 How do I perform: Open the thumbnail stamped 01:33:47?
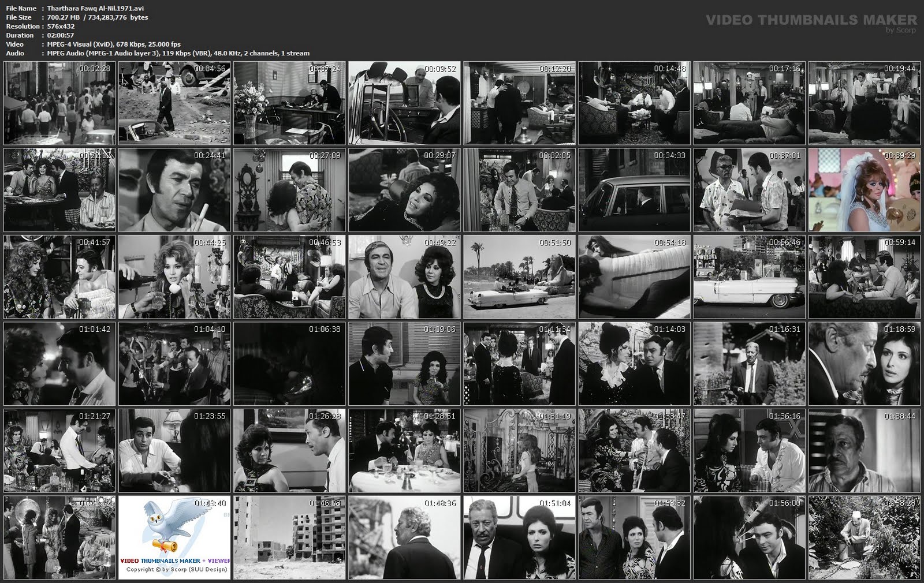click(635, 451)
